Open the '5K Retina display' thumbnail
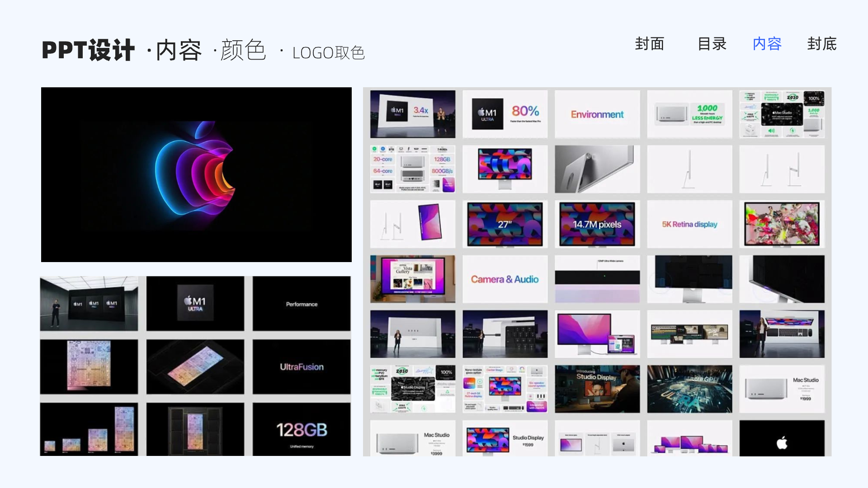The width and height of the screenshot is (868, 488). click(689, 224)
